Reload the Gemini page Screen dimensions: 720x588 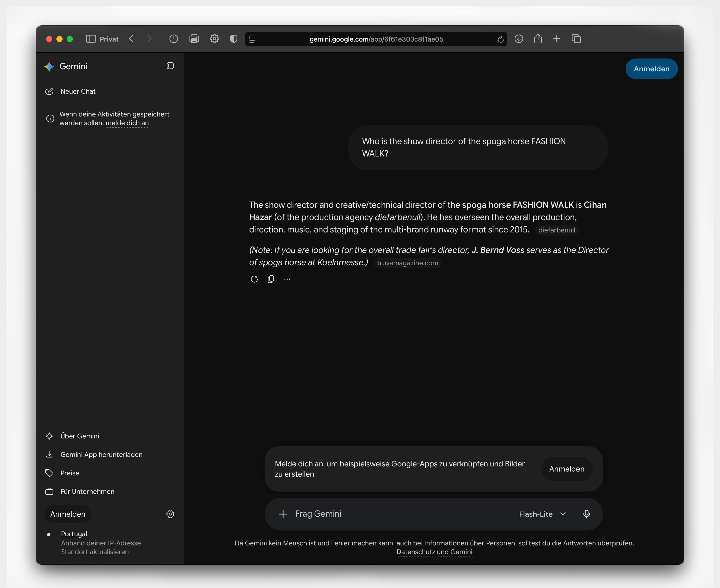coord(501,39)
